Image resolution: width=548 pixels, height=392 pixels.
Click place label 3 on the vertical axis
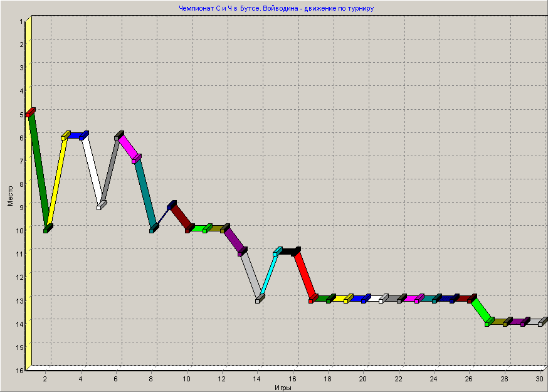point(22,68)
